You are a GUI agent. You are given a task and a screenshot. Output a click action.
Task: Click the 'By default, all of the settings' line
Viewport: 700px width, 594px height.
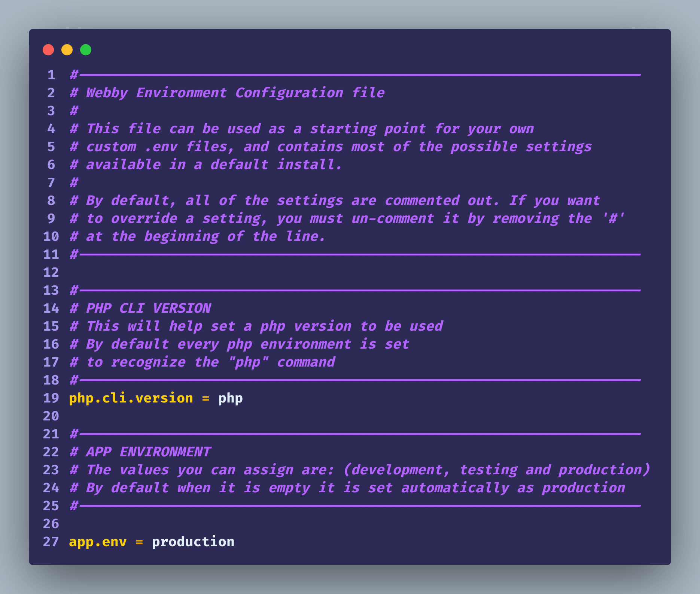335,200
